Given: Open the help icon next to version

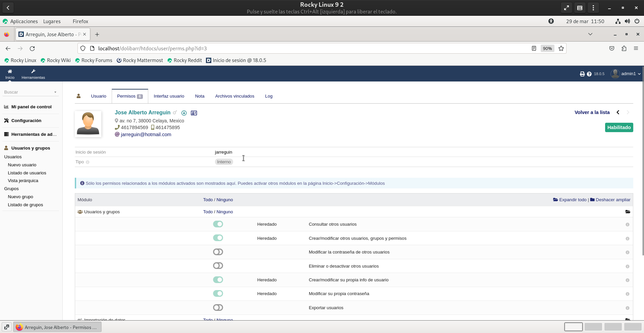Looking at the screenshot, I should (589, 74).
